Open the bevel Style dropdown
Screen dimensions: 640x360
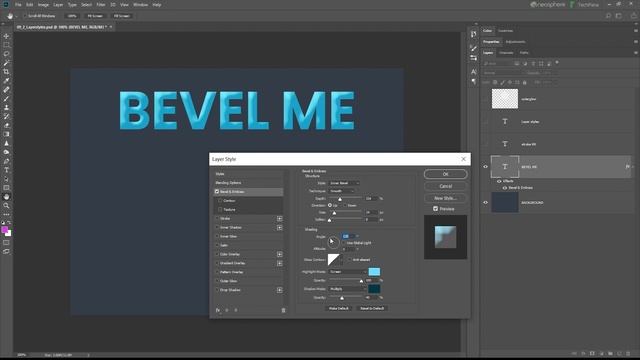tap(344, 183)
